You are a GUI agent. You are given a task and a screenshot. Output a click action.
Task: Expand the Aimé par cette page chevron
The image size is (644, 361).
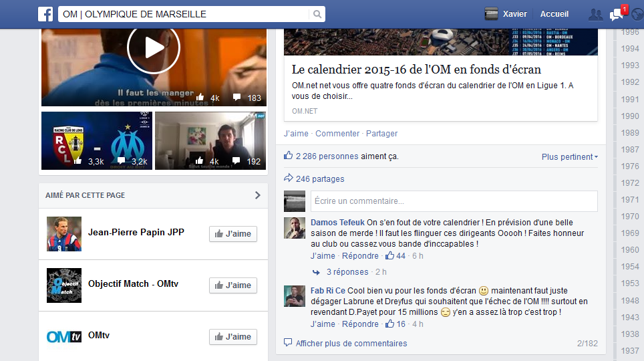(x=258, y=195)
